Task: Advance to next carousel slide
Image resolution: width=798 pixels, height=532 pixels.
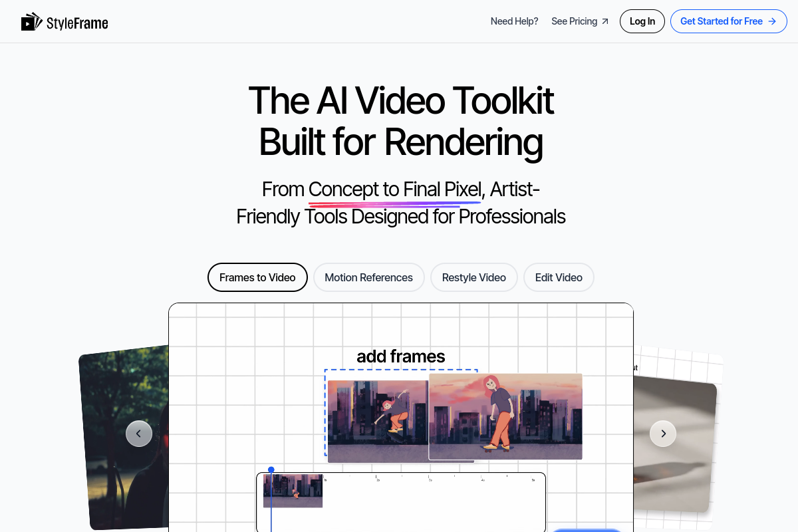Action: 663,434
